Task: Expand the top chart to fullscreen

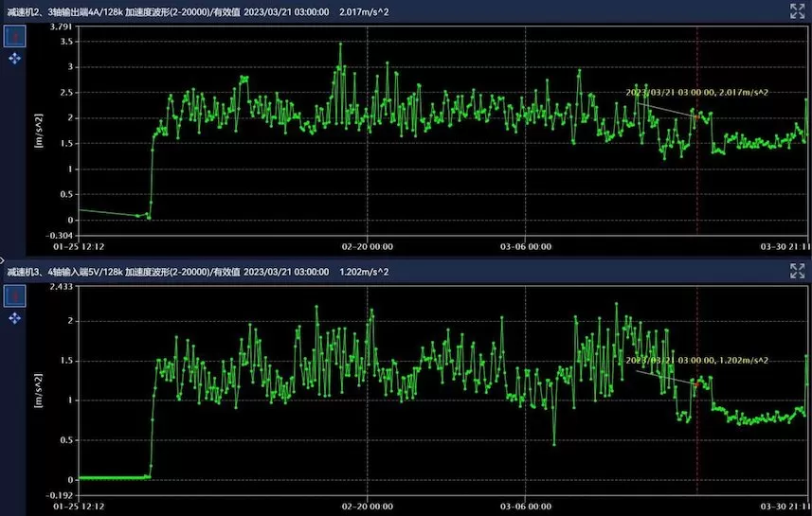Action: point(797,11)
